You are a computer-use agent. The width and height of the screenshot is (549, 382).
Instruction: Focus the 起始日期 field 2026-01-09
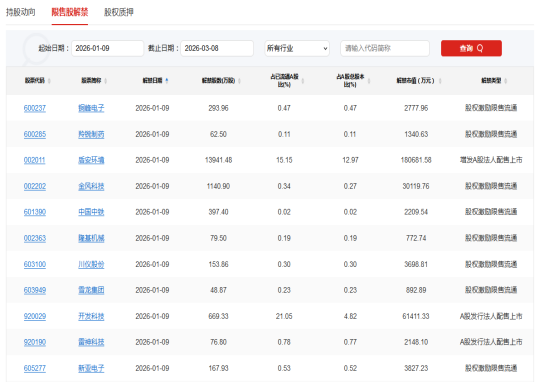pyautogui.click(x=107, y=48)
